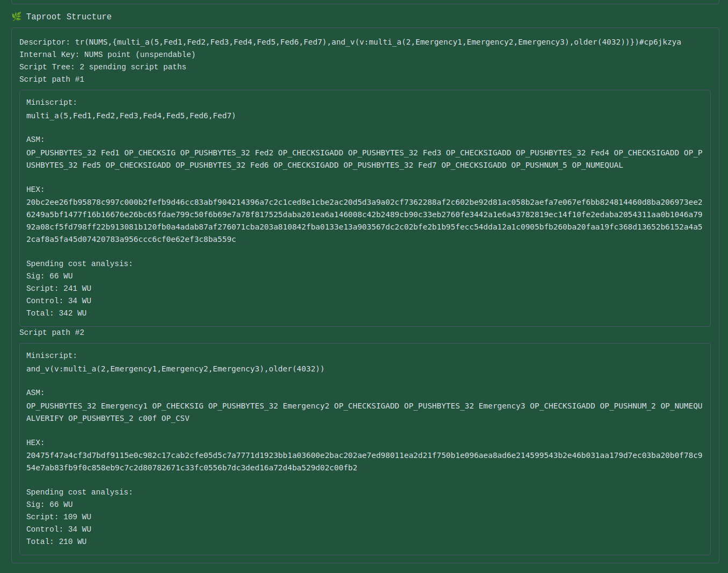
Task: Click the Script path #1 label
Action: point(52,79)
